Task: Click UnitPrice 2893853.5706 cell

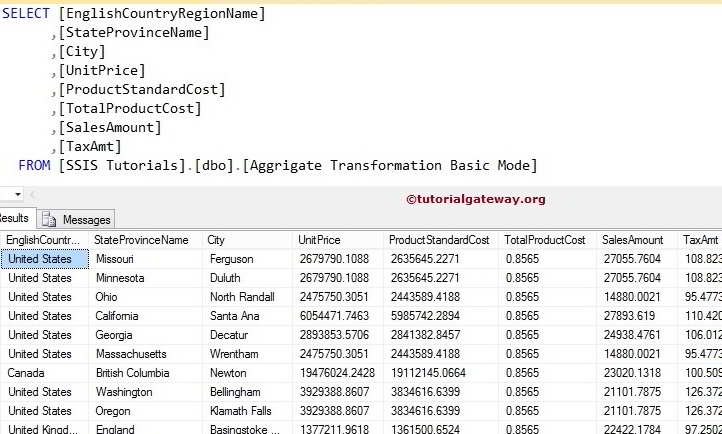Action: 337,335
